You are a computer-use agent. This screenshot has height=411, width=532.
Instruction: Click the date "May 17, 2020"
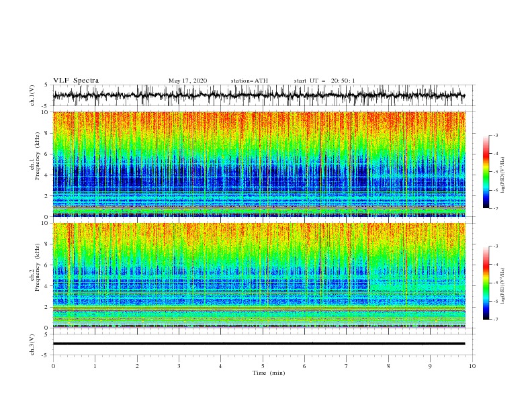click(187, 81)
